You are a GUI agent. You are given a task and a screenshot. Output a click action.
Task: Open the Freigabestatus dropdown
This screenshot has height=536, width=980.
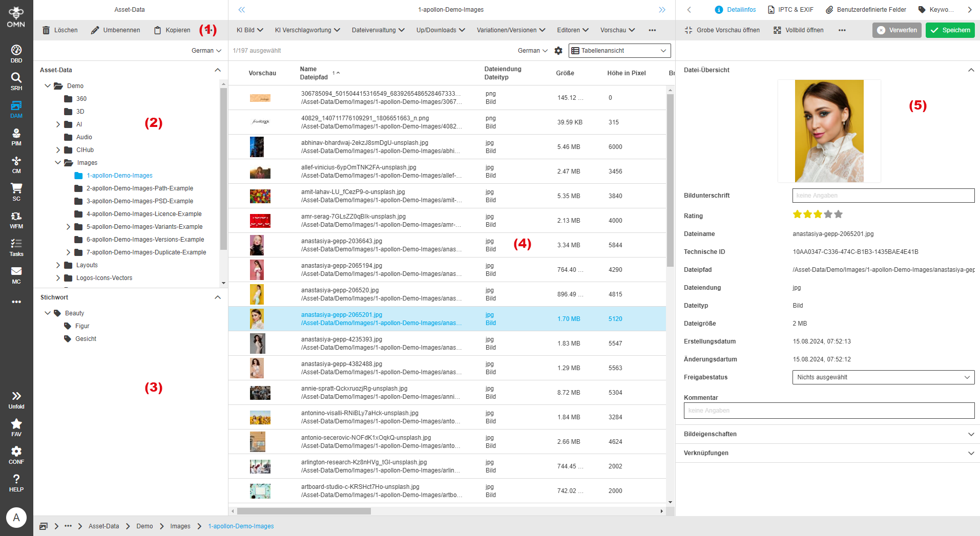pyautogui.click(x=883, y=377)
